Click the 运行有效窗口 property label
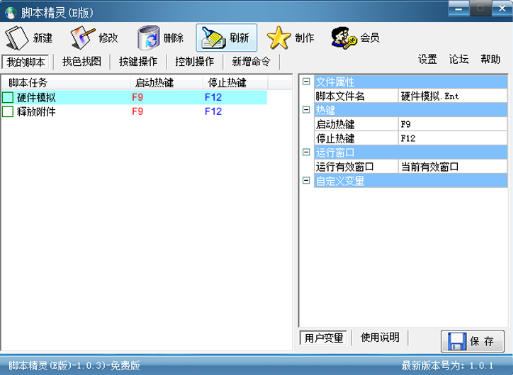513x375 pixels. [x=345, y=167]
